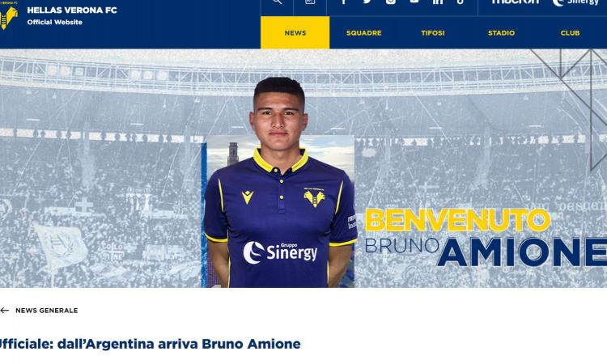This screenshot has width=607, height=364.
Task: Go back via the NEWS GENERALE arrow
Action: coord(5,311)
